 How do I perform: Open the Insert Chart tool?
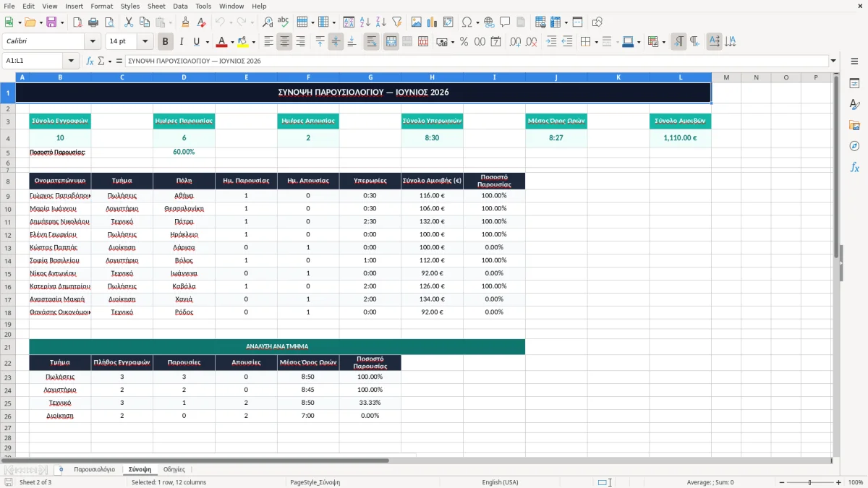pos(432,22)
